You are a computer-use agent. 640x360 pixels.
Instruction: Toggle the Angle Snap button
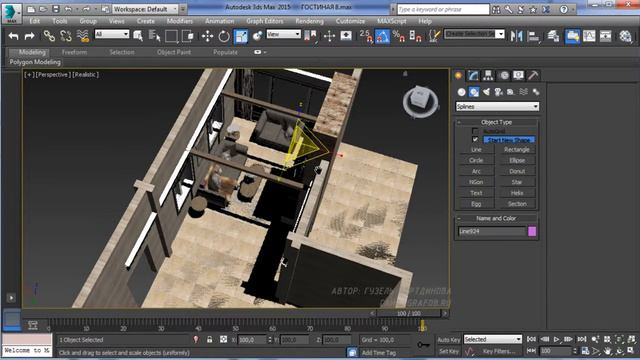(x=382, y=36)
